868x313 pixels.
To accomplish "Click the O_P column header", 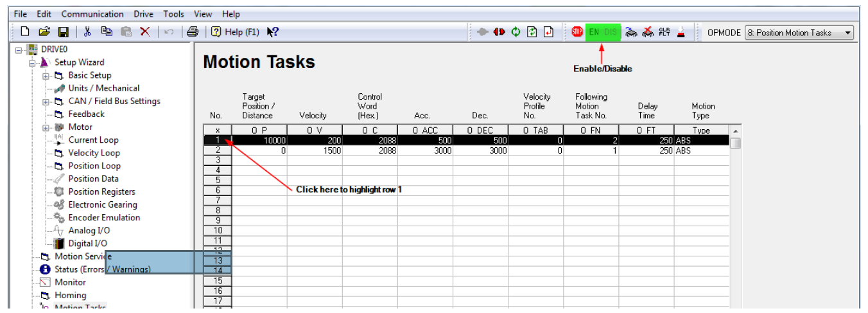I will [259, 130].
